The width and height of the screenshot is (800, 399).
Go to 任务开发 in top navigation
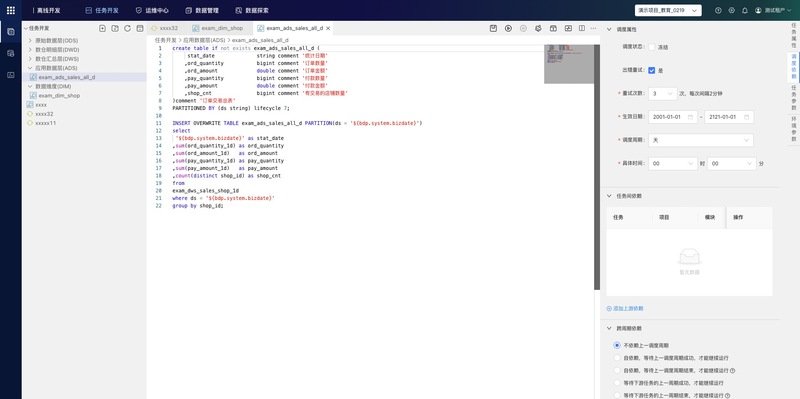tap(102, 10)
